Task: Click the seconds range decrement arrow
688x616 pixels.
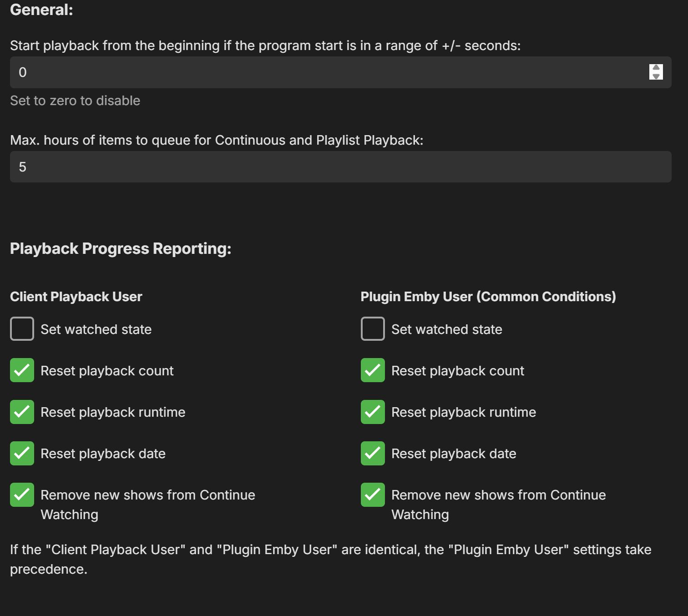Action: (656, 76)
